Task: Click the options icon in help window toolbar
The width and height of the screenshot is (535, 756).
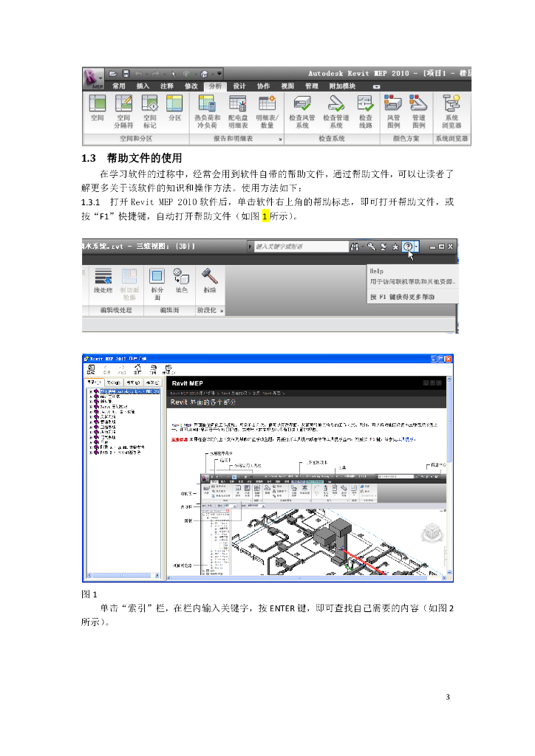Action: click(168, 369)
